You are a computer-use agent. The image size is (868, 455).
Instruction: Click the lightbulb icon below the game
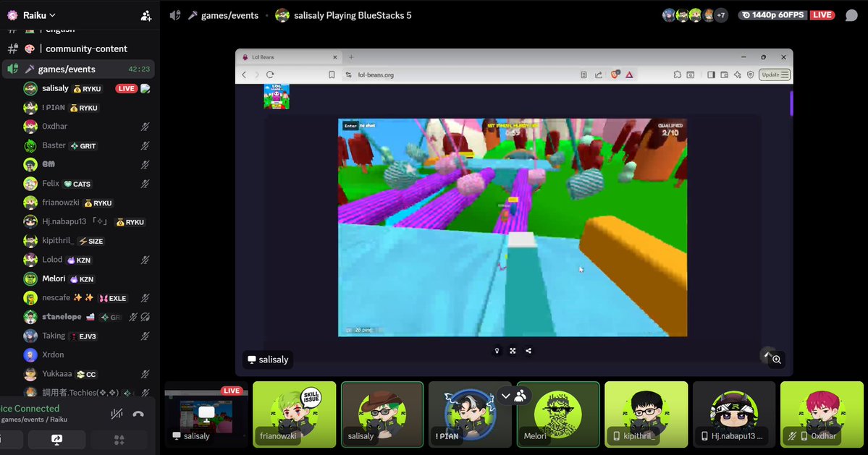click(x=497, y=351)
